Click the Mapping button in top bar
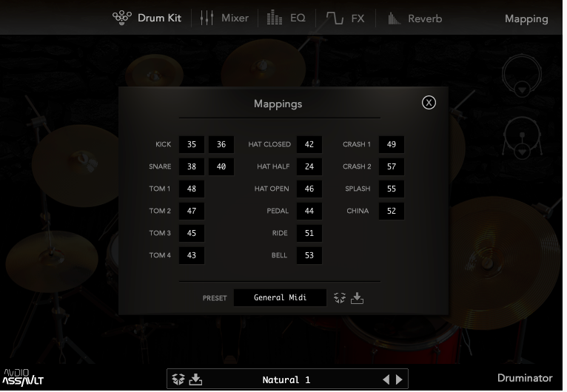 [526, 18]
